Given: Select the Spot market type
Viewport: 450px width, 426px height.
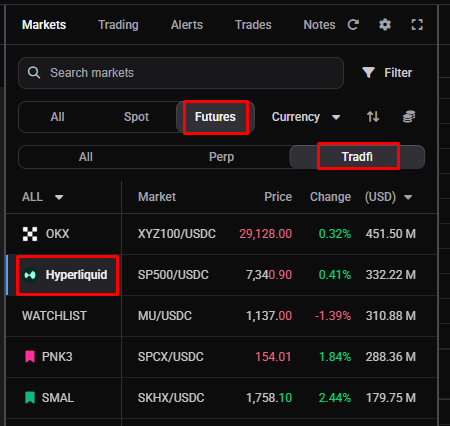Looking at the screenshot, I should [136, 117].
